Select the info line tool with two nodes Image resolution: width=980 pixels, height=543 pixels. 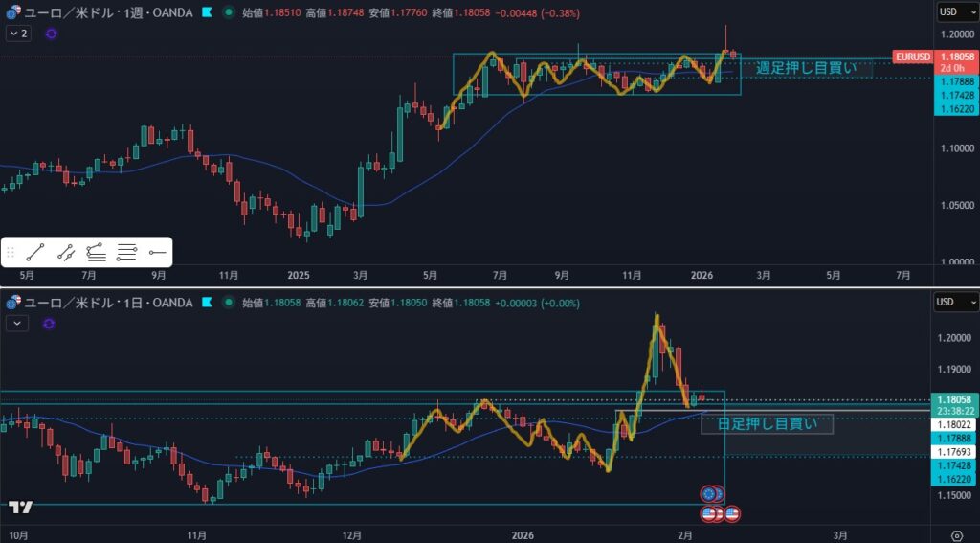(x=66, y=253)
